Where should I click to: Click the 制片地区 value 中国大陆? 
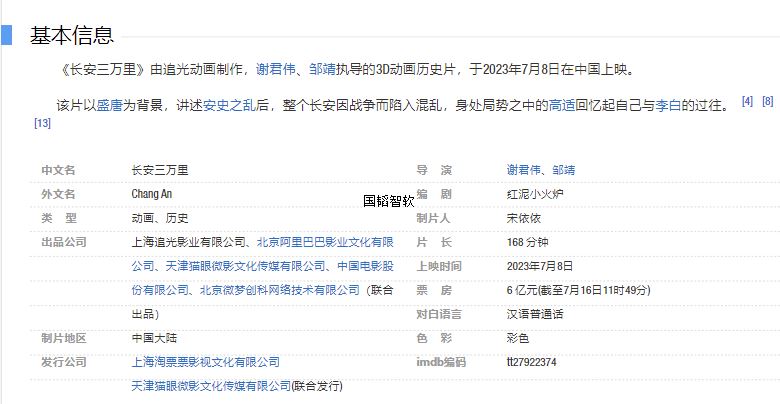(x=154, y=338)
